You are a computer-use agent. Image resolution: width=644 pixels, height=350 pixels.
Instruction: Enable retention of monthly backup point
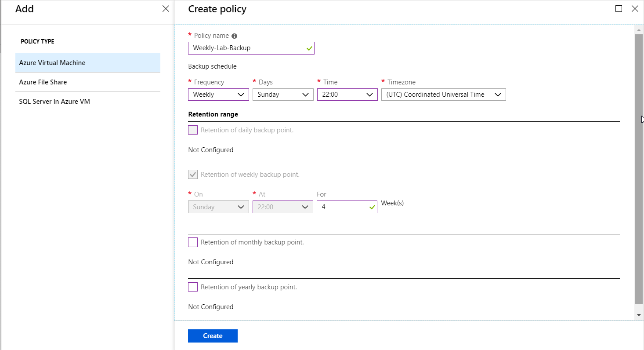coord(193,242)
